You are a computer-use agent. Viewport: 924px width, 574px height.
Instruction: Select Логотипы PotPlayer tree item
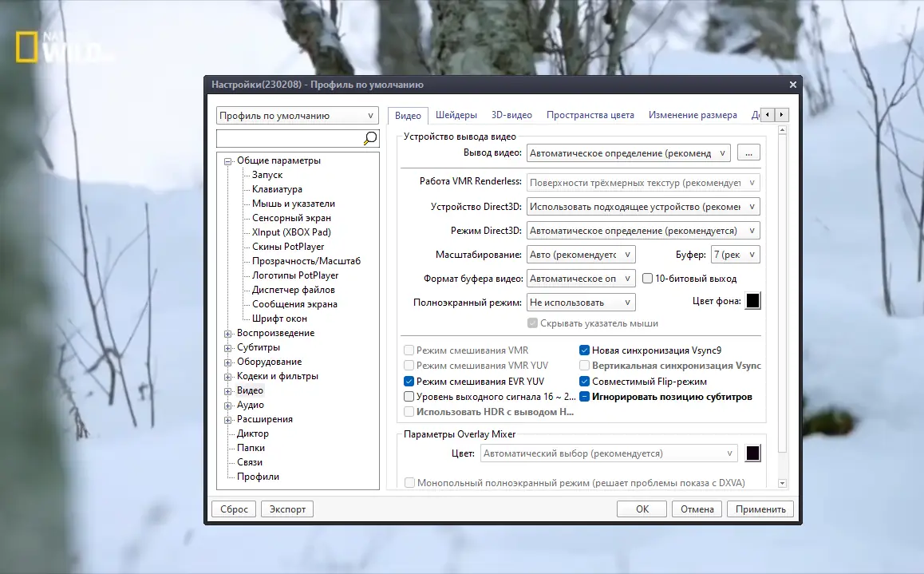coord(295,275)
